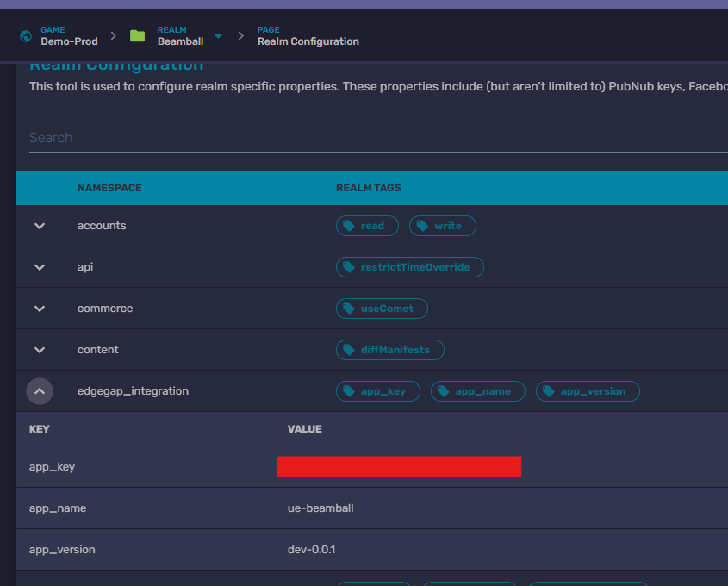Expand the accounts namespace row
Image resolution: width=728 pixels, height=586 pixels.
click(x=40, y=226)
